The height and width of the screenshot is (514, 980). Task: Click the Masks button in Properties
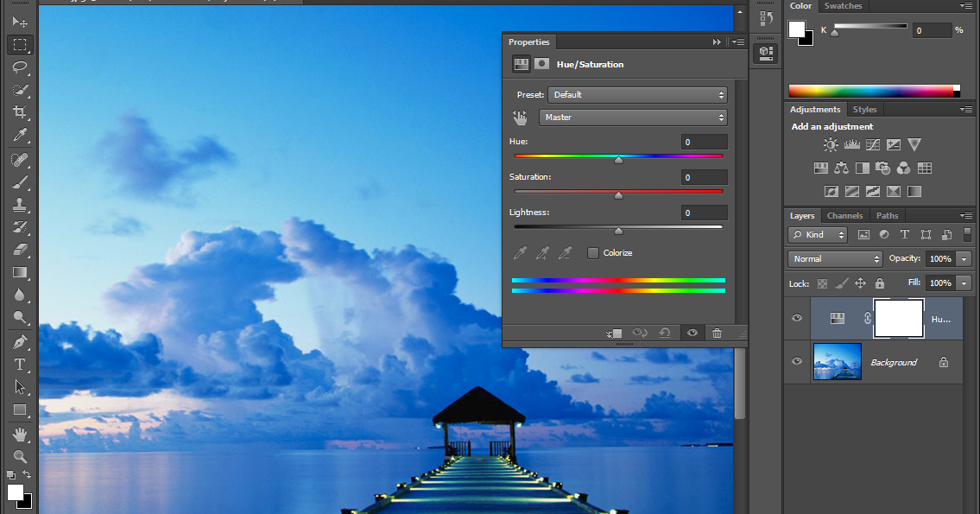542,64
